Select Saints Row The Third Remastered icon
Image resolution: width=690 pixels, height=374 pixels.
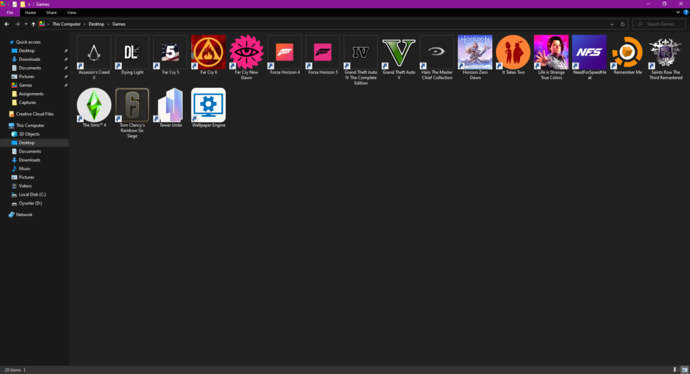coord(666,52)
